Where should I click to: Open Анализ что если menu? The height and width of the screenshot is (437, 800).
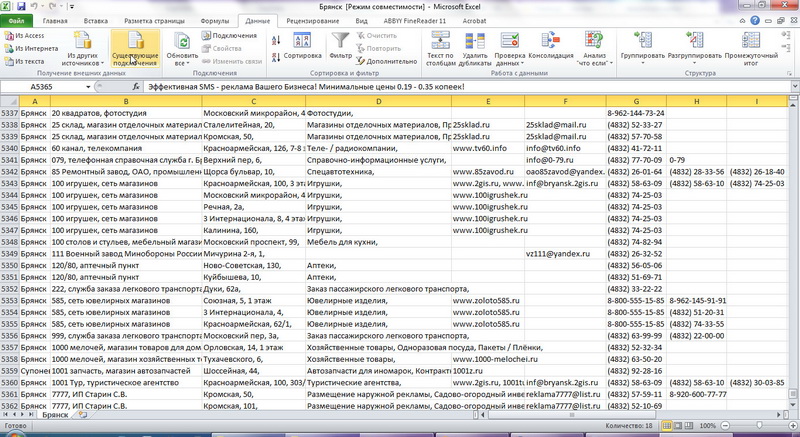point(594,49)
